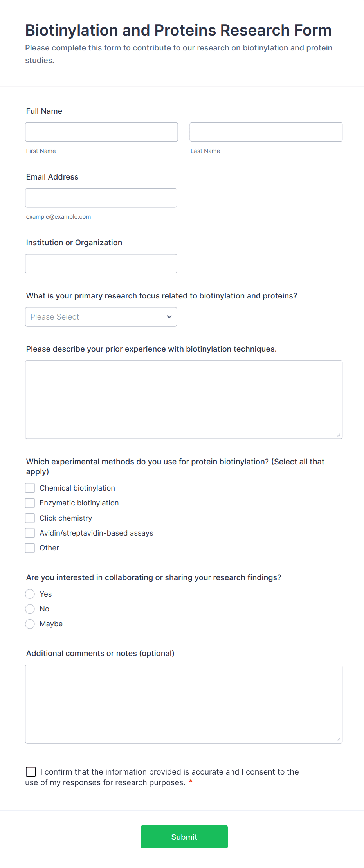Select Avidin/streptavidin-based assays checkbox

[x=30, y=533]
